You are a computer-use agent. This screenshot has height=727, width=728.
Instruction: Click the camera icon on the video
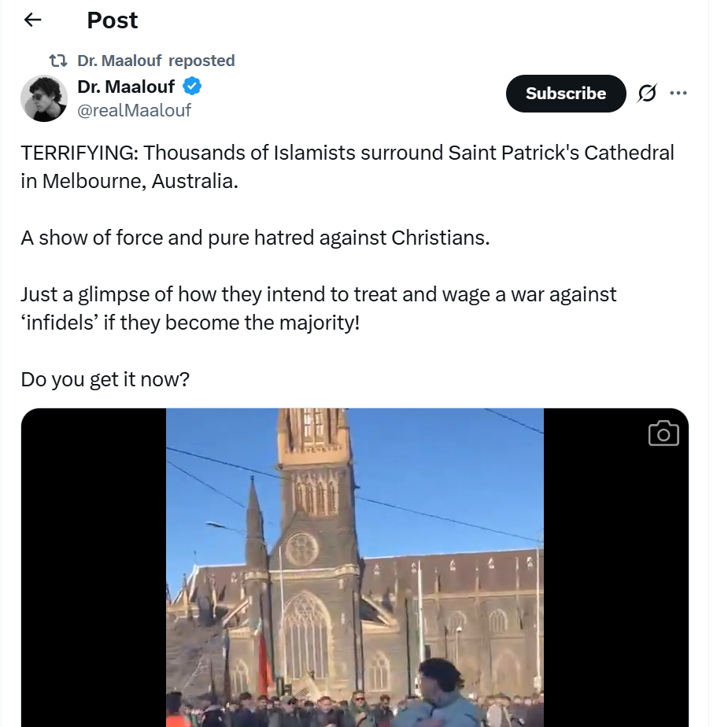tap(663, 434)
